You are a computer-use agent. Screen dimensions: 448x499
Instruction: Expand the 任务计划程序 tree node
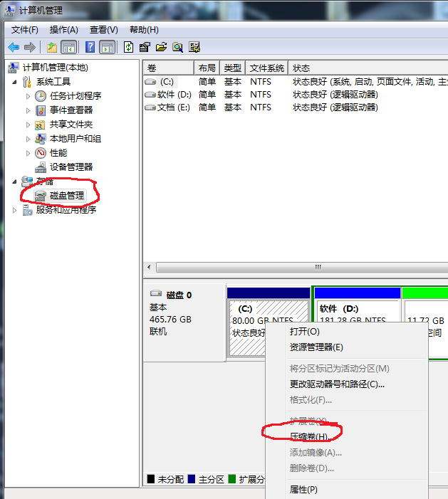click(28, 96)
